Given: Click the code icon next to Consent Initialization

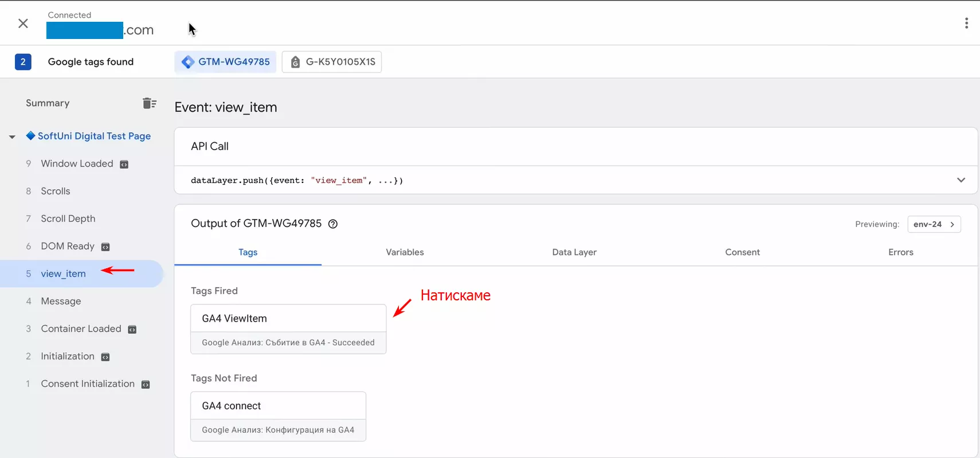Looking at the screenshot, I should [146, 385].
